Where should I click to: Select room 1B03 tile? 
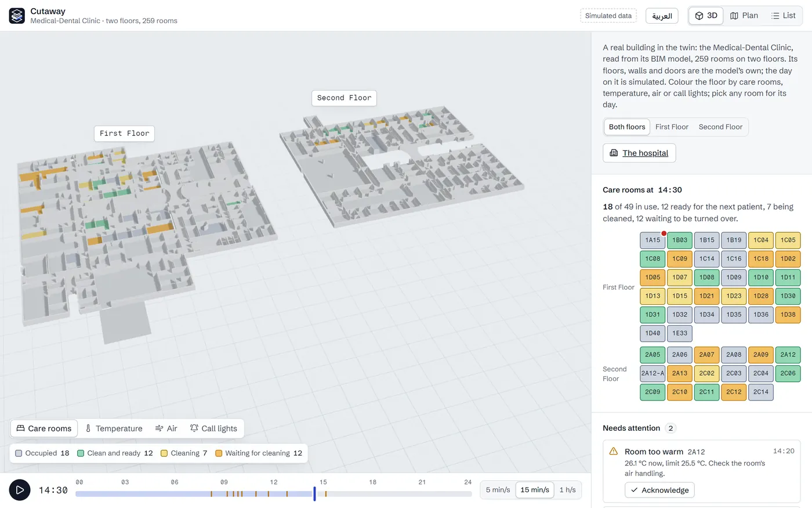(680, 240)
